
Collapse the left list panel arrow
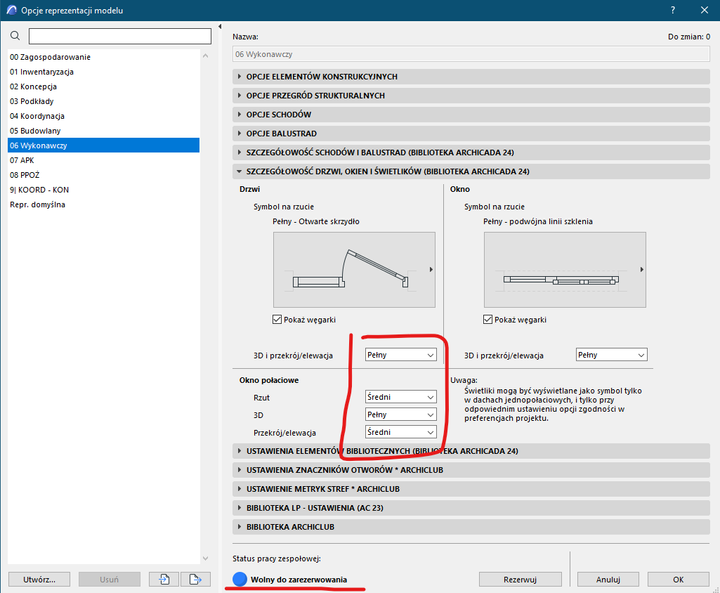click(220, 27)
